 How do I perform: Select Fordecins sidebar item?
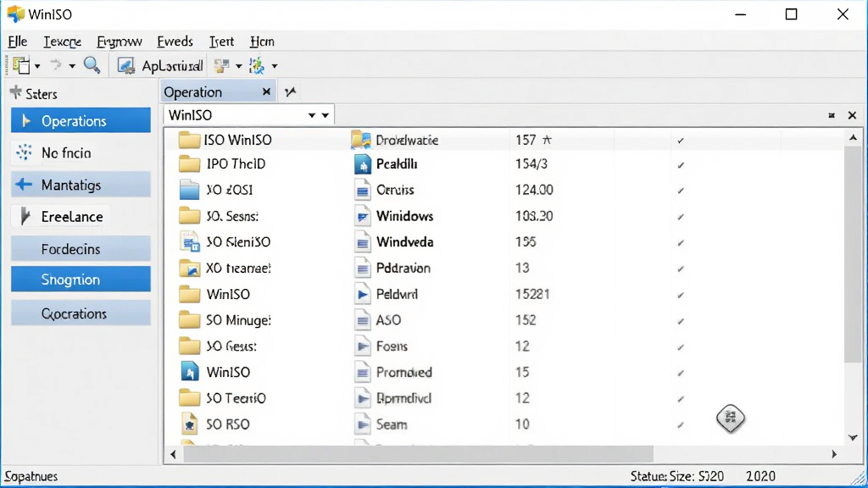[x=81, y=249]
